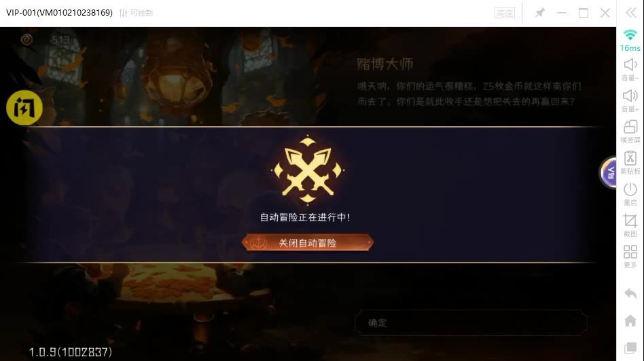Screen dimensions: 644x361
Task: Click the wifi latency 16ms indicator
Action: 630,41
